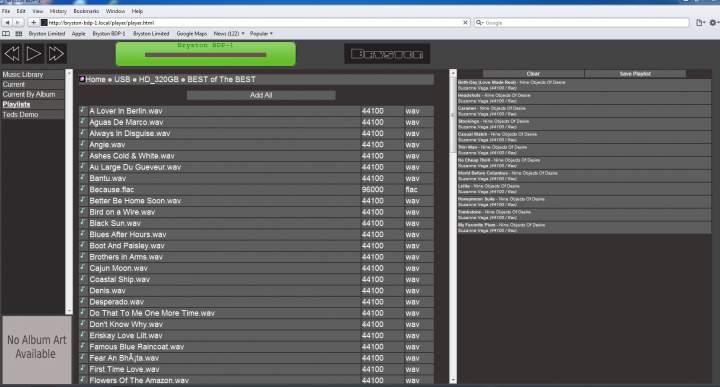Click the Save Playlist button
Screen dimensions: 720x387
coord(635,74)
